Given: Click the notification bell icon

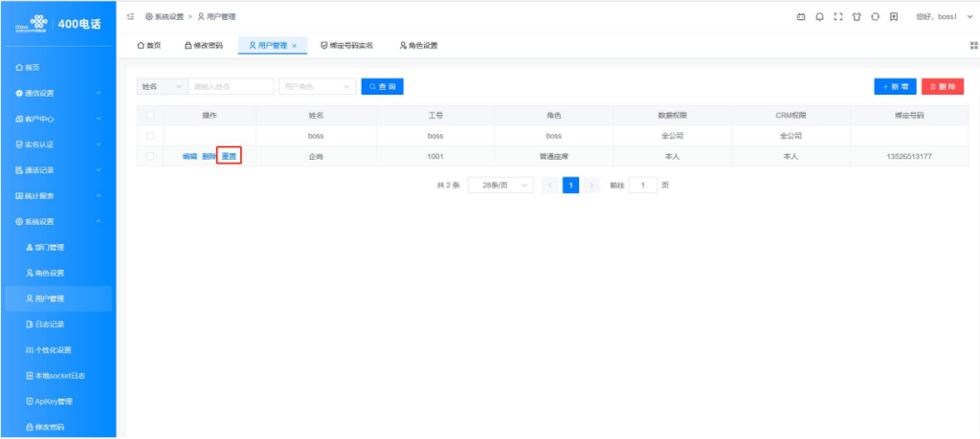Looking at the screenshot, I should pos(819,17).
